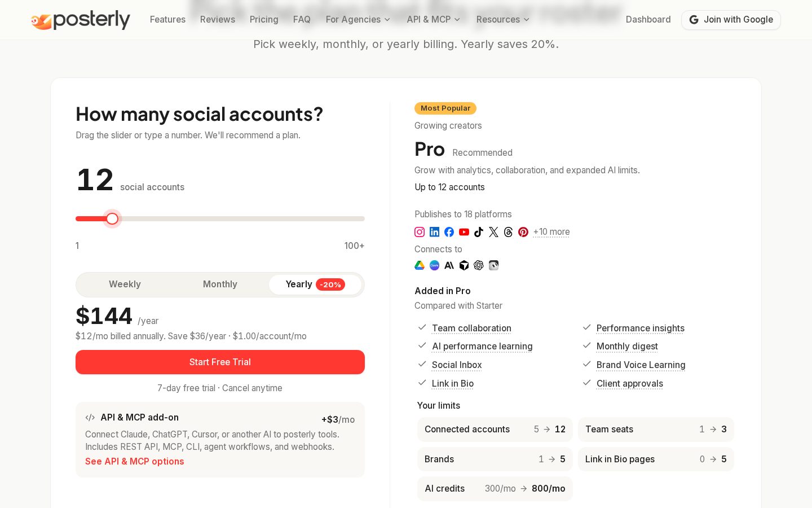
Task: Open Monthly digest feature details
Action: tap(627, 347)
